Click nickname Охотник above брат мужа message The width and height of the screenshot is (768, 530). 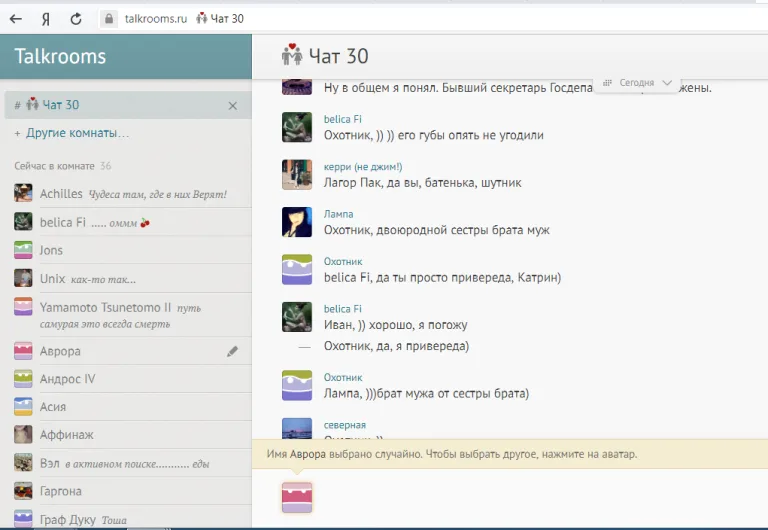click(x=343, y=378)
